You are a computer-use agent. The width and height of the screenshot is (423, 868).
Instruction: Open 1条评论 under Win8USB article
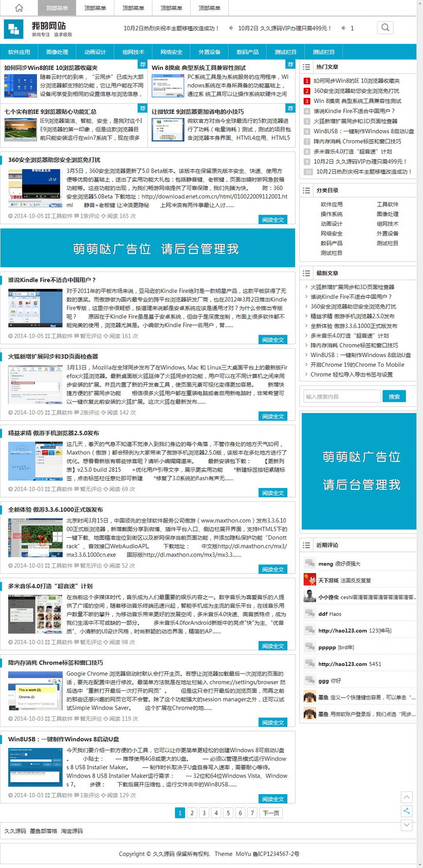point(90,795)
